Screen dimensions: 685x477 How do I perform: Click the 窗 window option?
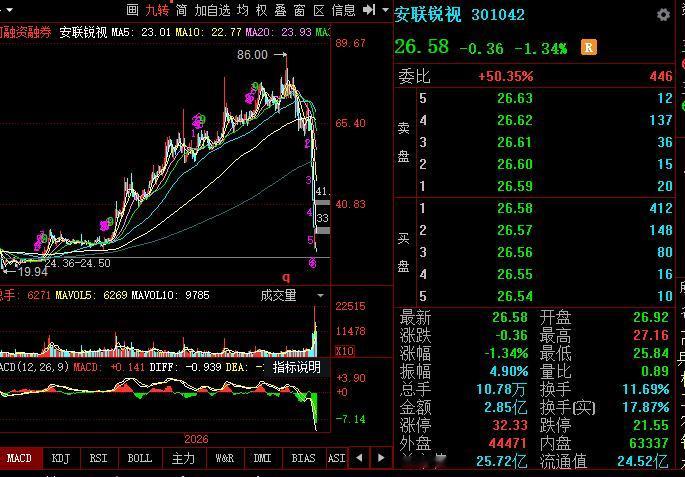(x=300, y=10)
